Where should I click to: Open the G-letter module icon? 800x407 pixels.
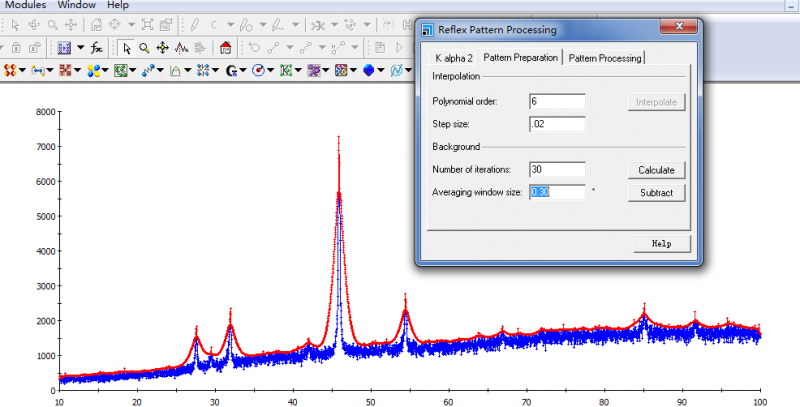231,70
